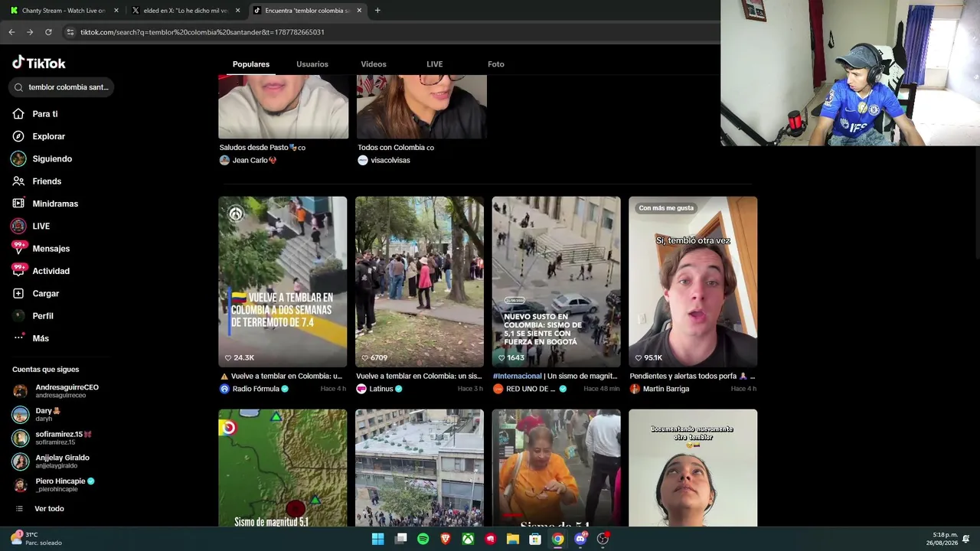
Task: Open Martin Barriga profile avatar
Action: [x=635, y=389]
